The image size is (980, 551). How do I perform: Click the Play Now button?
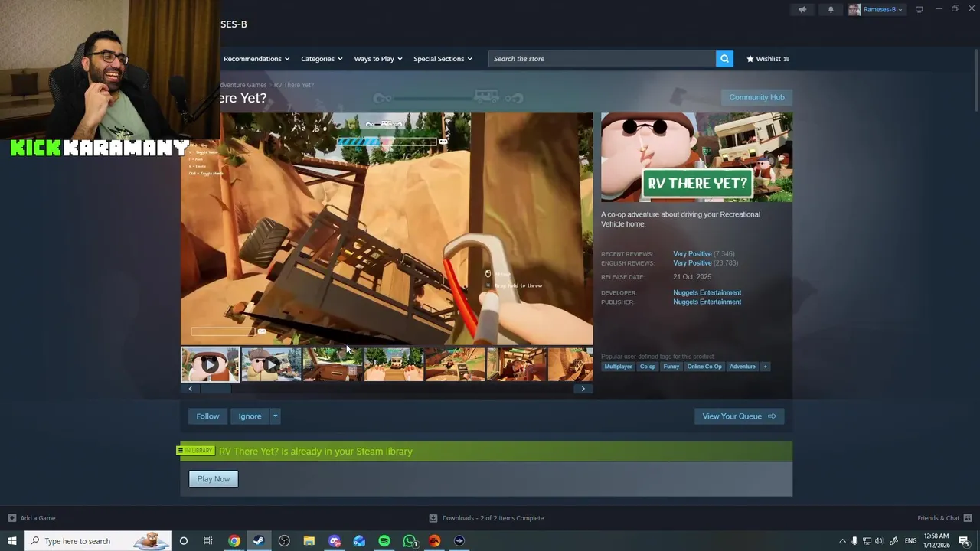coord(214,479)
